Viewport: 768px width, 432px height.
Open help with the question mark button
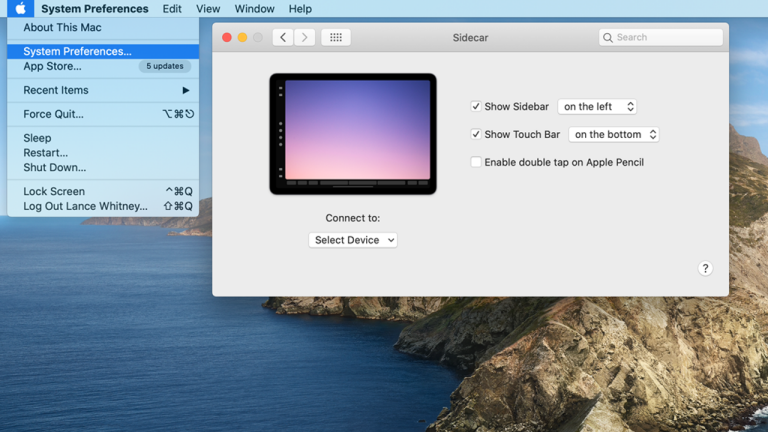[705, 268]
